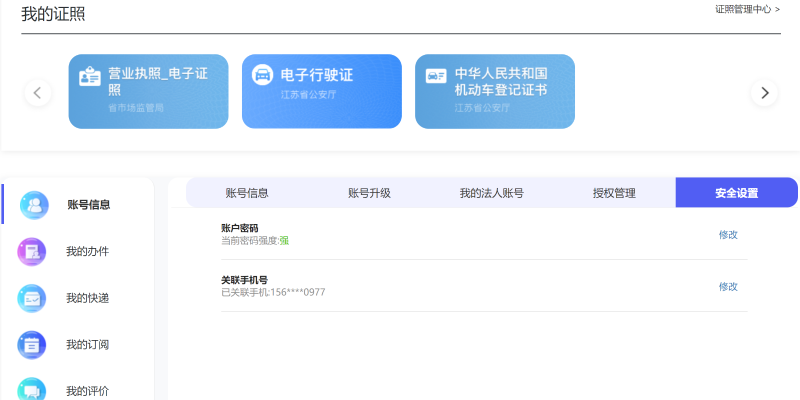Switch to the 账号信息 tab
Screen dimensions: 800x400
[246, 193]
